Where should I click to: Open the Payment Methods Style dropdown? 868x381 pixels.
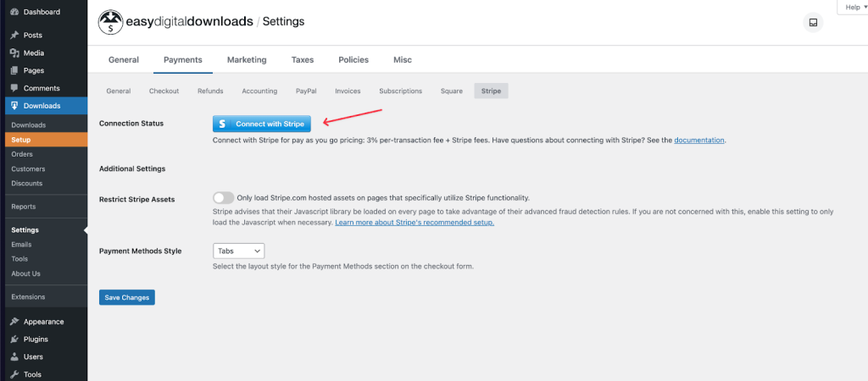tap(238, 251)
